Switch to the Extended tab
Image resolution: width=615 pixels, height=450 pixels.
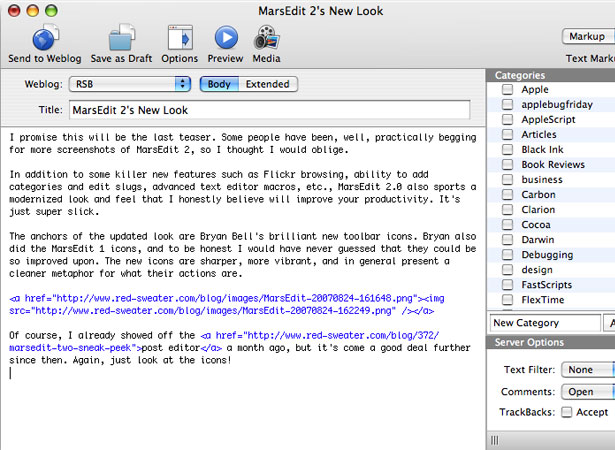(x=268, y=84)
